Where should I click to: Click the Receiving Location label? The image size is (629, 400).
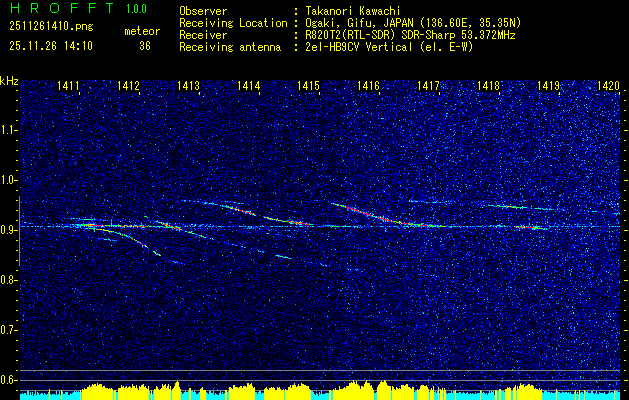pyautogui.click(x=233, y=23)
